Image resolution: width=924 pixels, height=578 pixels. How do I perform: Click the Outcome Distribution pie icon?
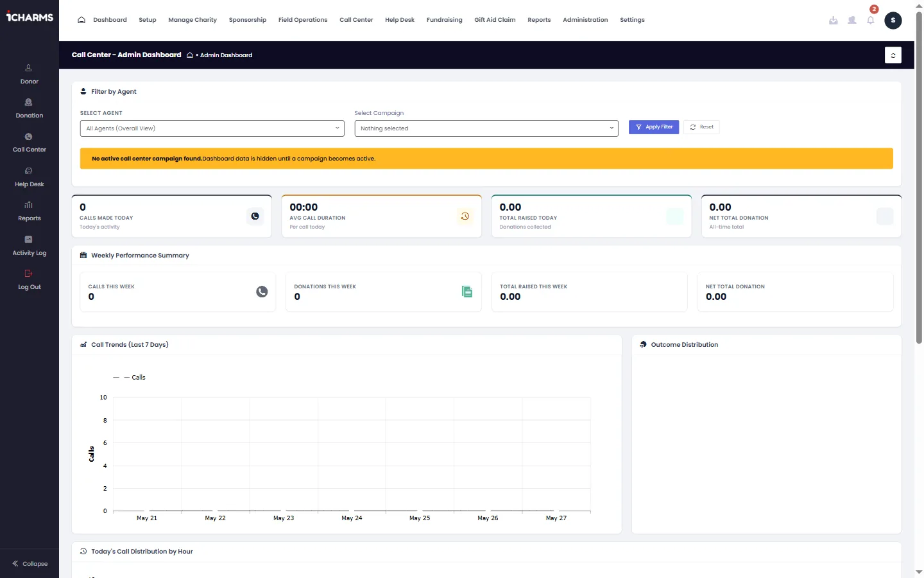click(644, 345)
